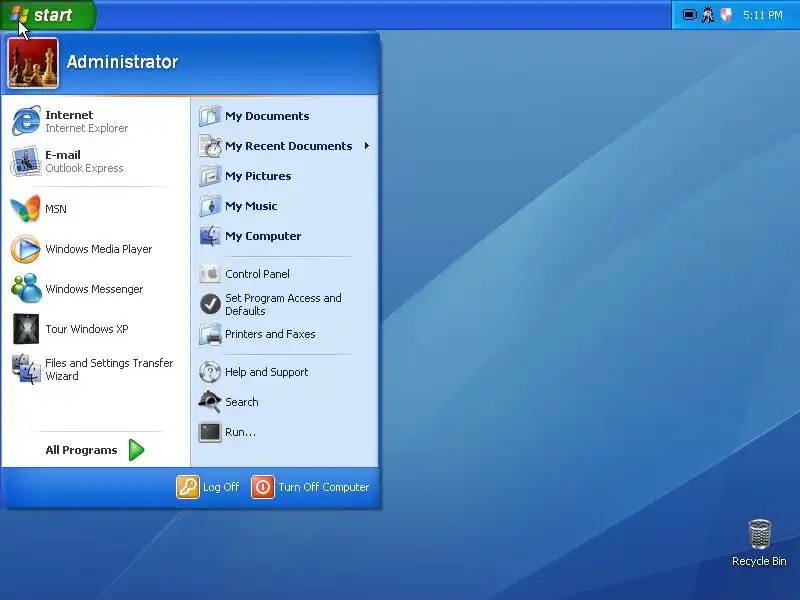Open the My Music folder icon

[210, 206]
